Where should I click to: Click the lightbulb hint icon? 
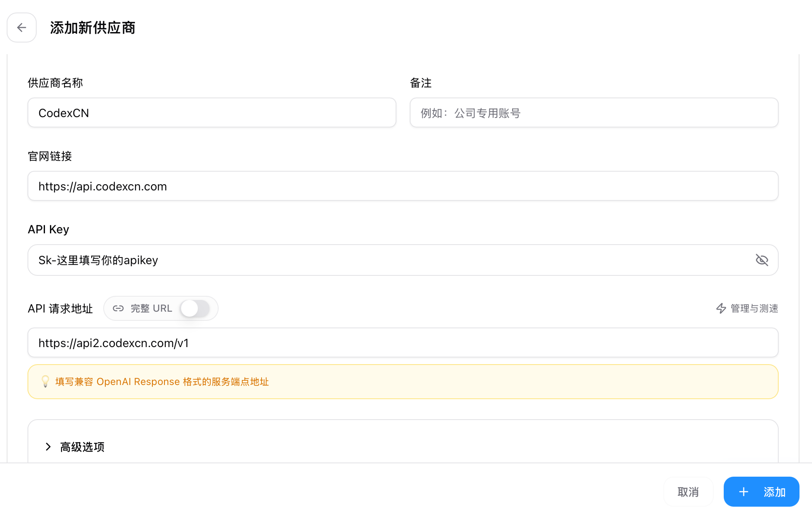(45, 382)
